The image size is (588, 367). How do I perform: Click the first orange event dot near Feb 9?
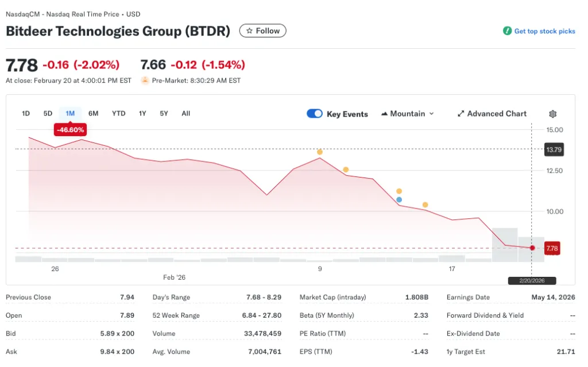click(x=320, y=152)
